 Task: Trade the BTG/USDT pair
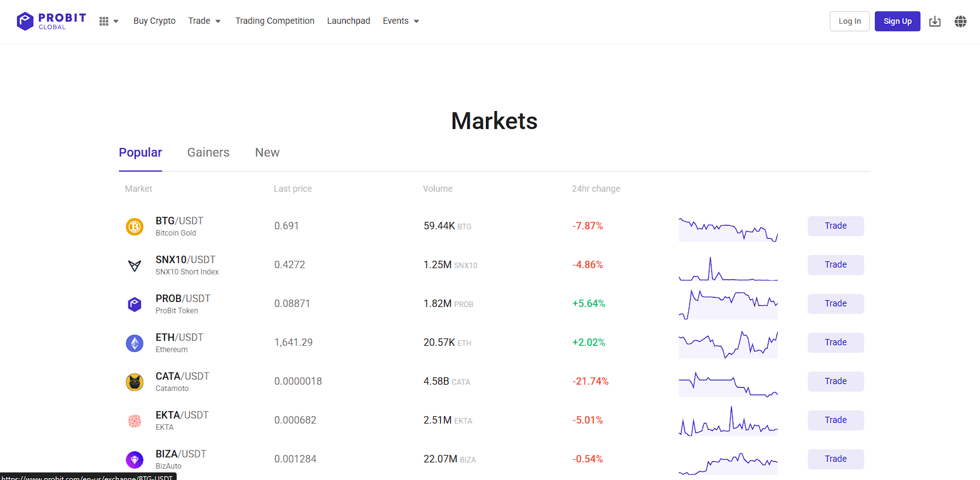[x=836, y=226]
